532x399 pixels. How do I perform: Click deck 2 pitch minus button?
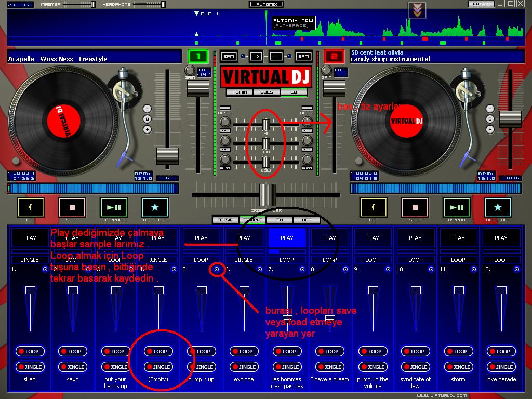click(x=490, y=109)
